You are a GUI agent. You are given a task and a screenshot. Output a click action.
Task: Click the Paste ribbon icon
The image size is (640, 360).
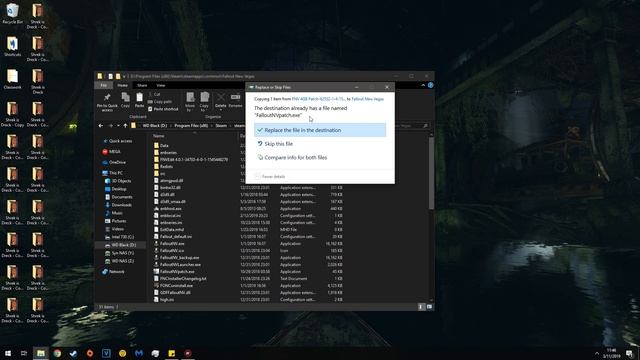click(x=139, y=100)
